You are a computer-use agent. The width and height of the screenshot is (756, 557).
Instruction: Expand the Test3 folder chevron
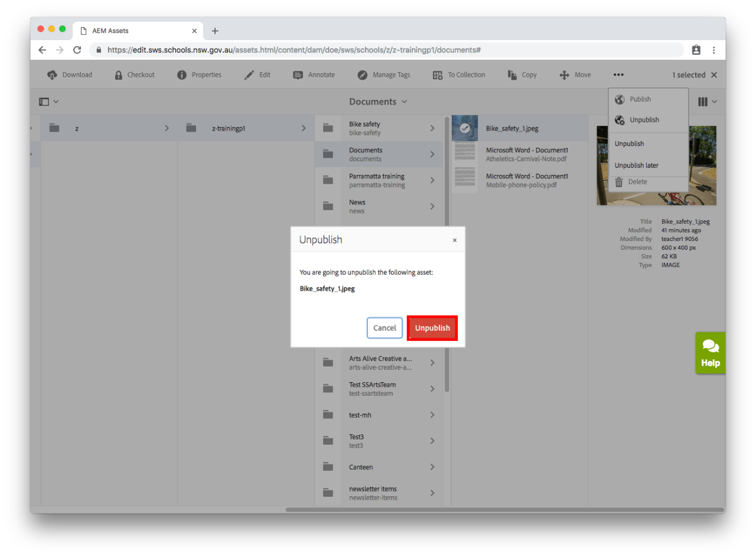click(432, 441)
